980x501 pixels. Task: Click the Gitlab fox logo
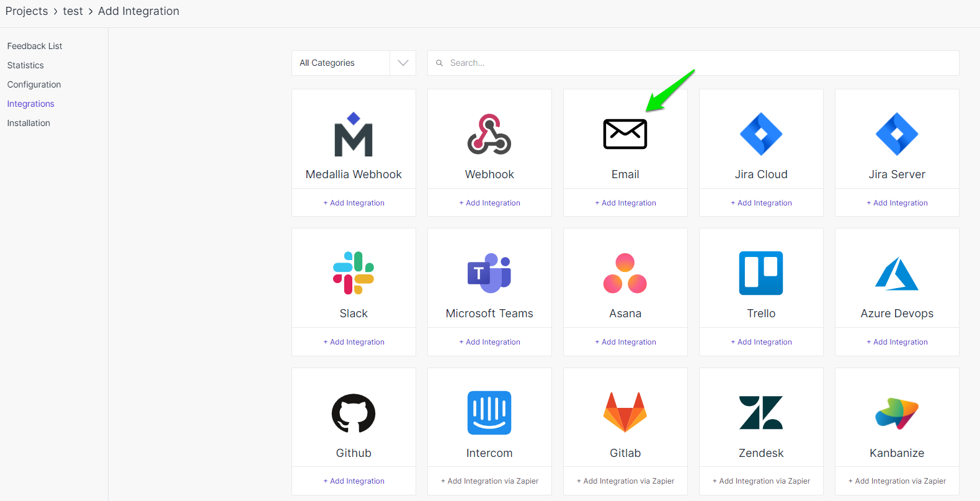(x=625, y=412)
